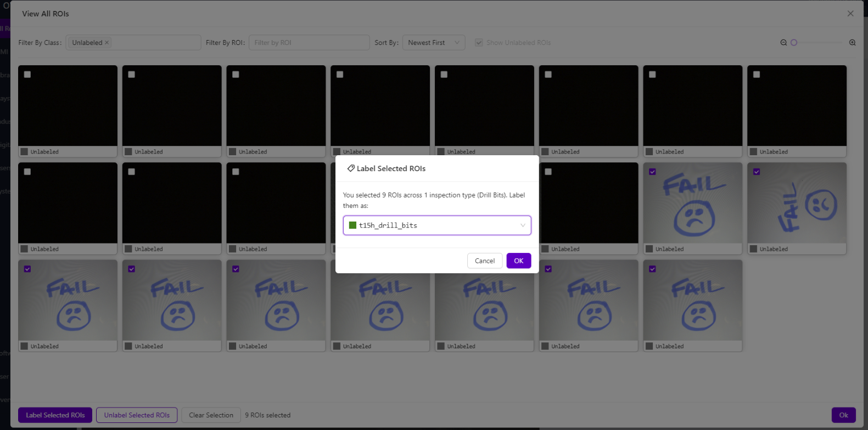The height and width of the screenshot is (430, 868).
Task: Click Unlabel Selected ROIs button
Action: (x=137, y=415)
